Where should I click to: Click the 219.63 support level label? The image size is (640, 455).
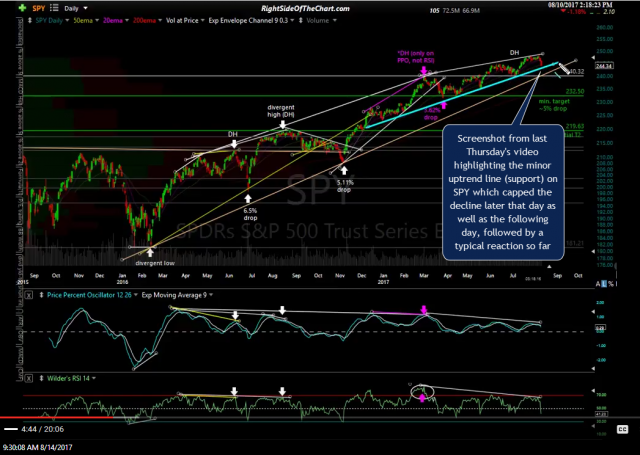(575, 127)
